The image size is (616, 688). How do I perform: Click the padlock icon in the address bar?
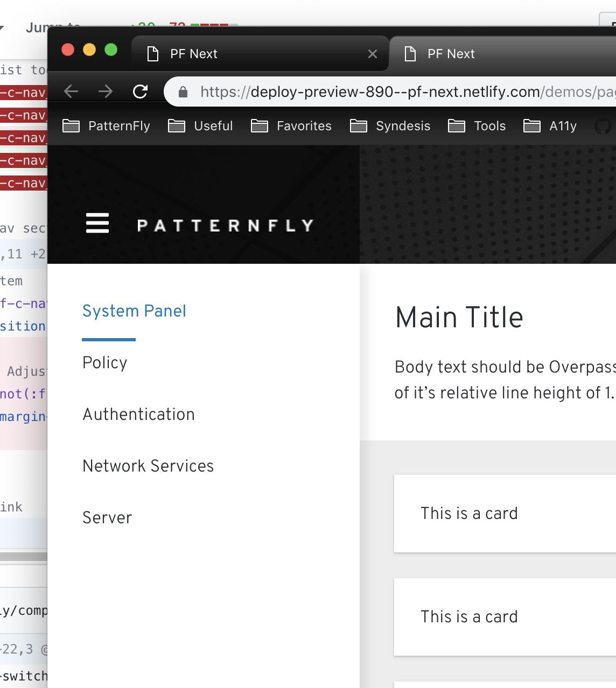point(183,91)
